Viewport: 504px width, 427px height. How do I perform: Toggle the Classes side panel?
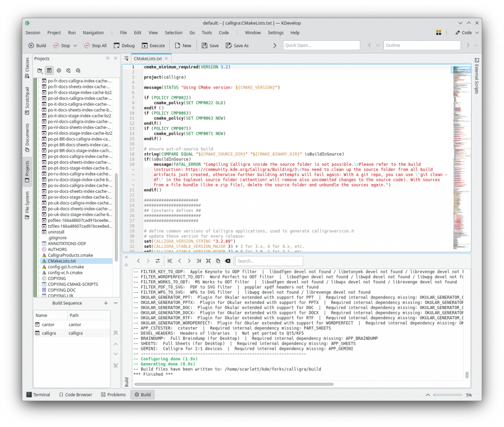(x=27, y=68)
